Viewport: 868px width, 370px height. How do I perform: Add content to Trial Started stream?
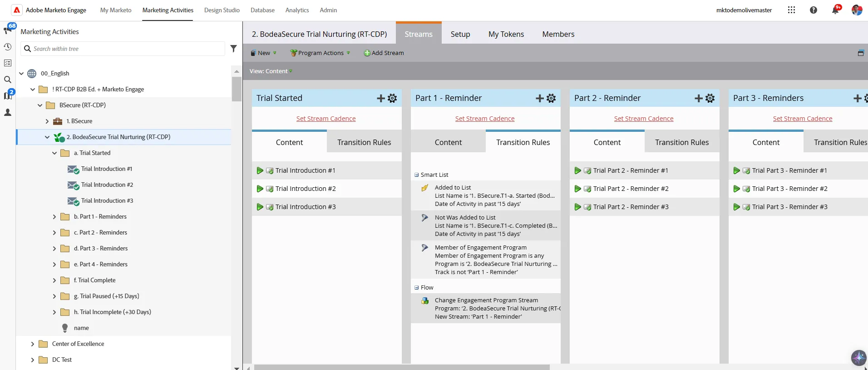(x=381, y=98)
